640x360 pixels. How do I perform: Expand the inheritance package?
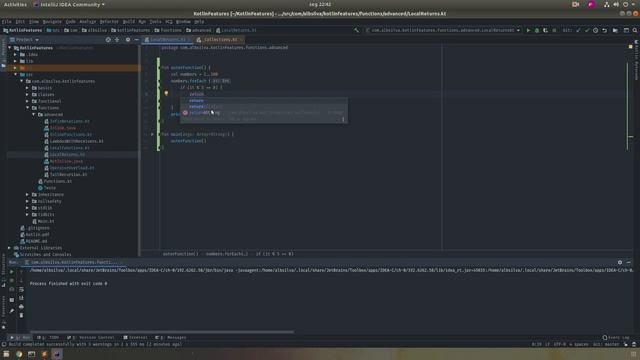point(28,195)
